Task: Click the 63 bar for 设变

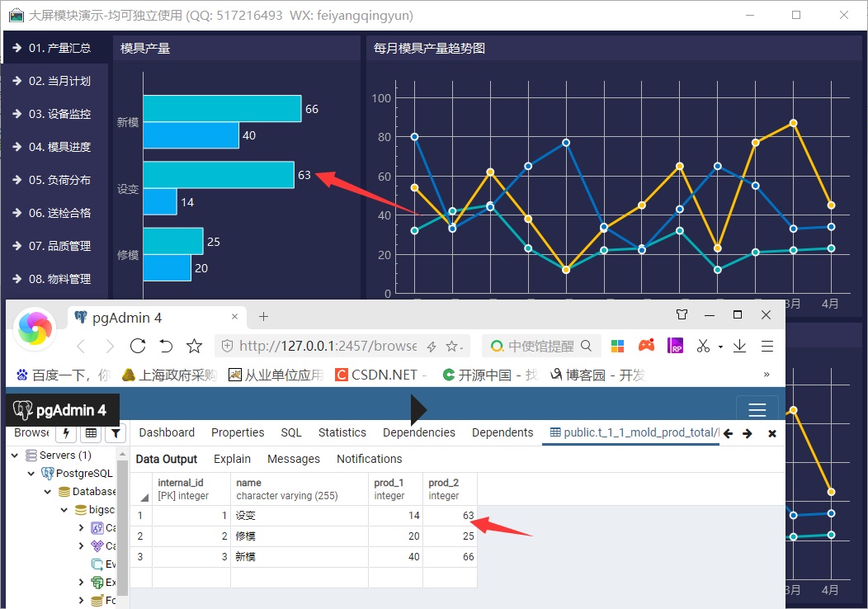Action: [x=218, y=175]
